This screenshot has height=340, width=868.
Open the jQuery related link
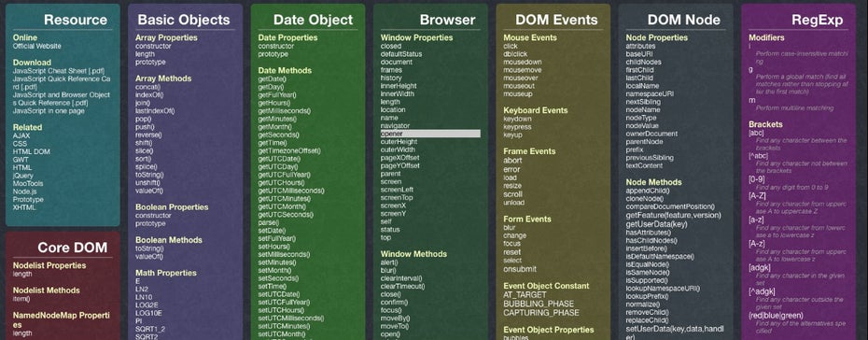click(23, 176)
